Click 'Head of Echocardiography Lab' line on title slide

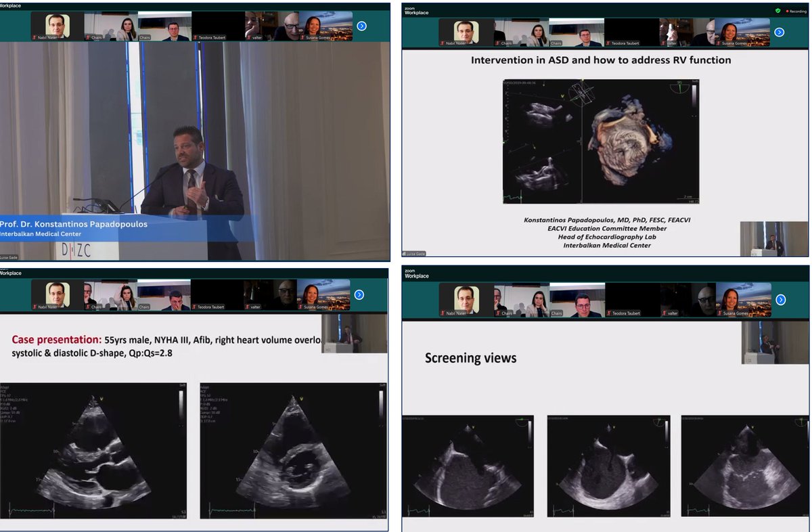[x=607, y=237]
